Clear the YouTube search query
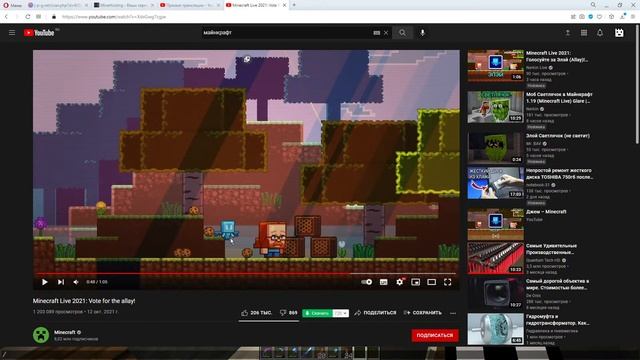Screen dimensions: 640x360 386,33
